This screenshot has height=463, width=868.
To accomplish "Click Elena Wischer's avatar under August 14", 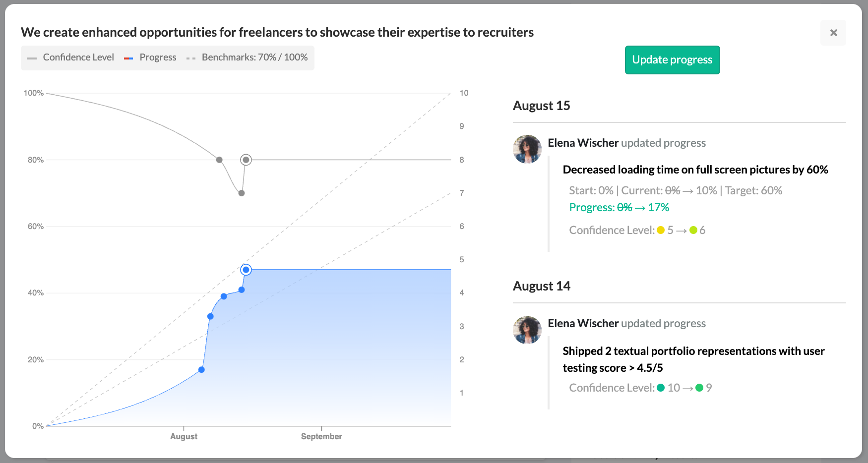I will click(527, 330).
